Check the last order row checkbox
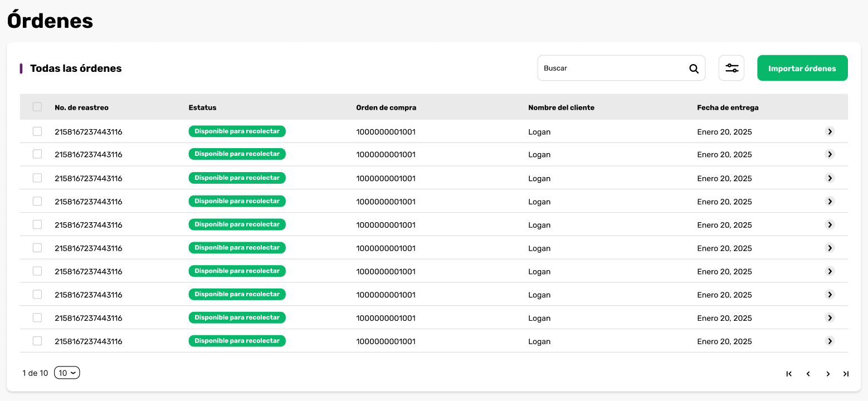The image size is (868, 401). (x=37, y=341)
